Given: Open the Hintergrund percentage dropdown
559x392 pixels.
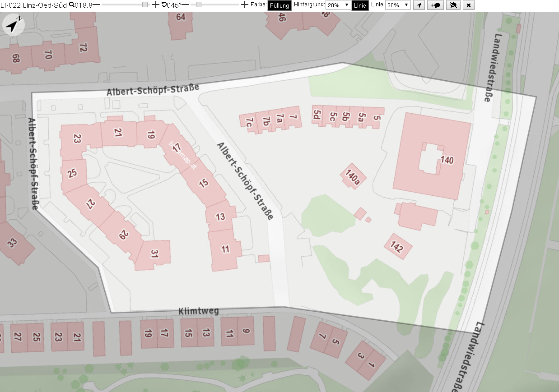Looking at the screenshot, I should (338, 5).
